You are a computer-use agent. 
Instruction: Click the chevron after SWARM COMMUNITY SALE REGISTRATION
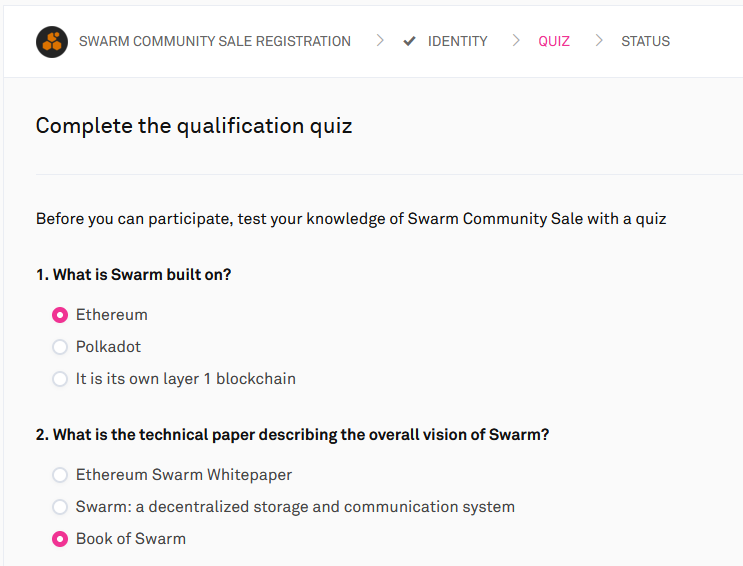[380, 41]
